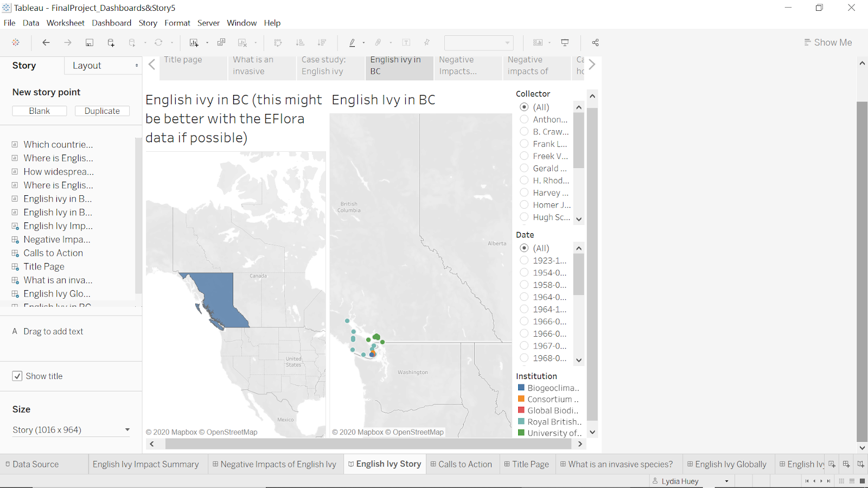This screenshot has height=488, width=868.
Task: Click Biogeoclima.. blue legend swatch
Action: click(521, 388)
